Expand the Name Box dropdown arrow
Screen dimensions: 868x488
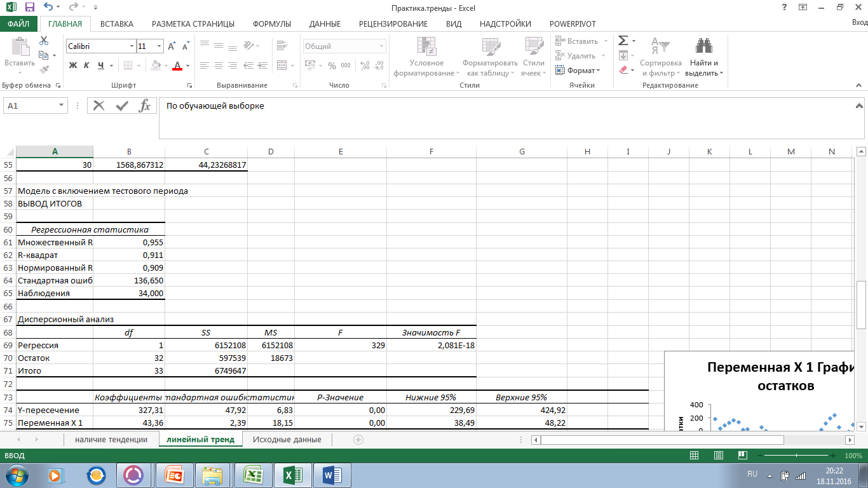61,106
